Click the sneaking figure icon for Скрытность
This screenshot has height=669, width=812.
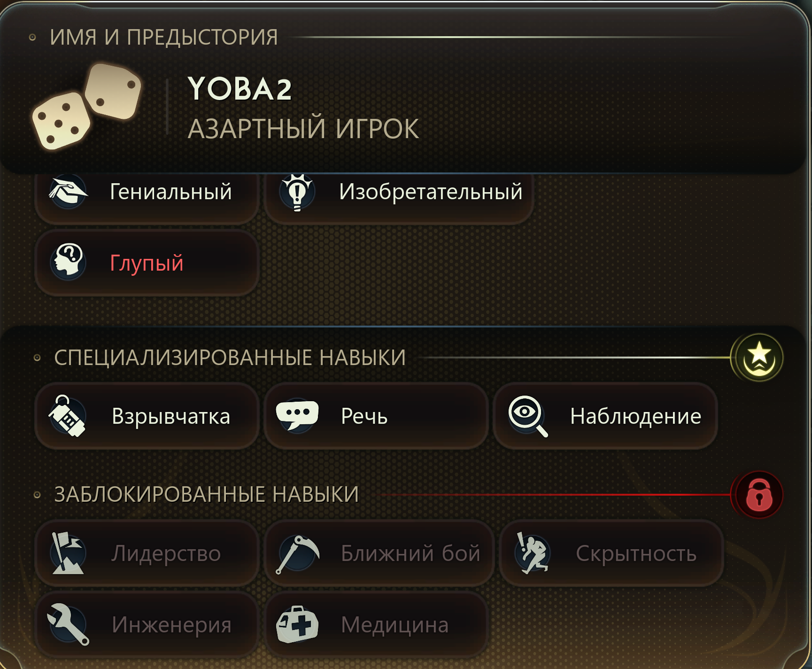tap(532, 553)
